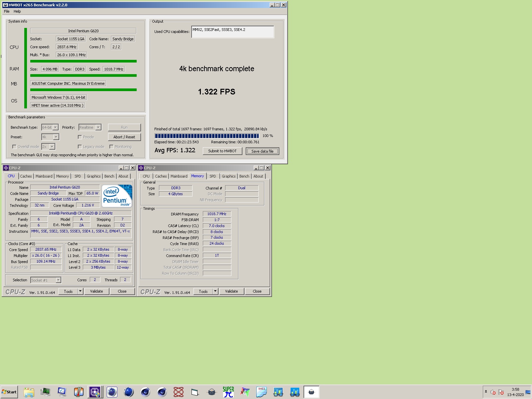532x399 pixels.
Task: Click the Avg FPS: 1.322 label
Action: point(175,150)
